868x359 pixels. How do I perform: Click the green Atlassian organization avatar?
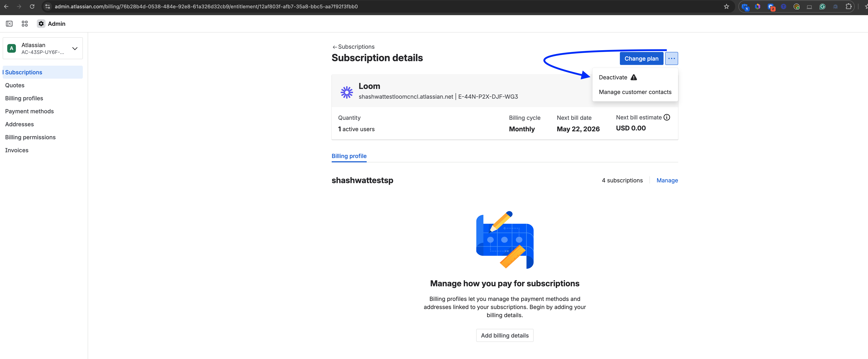click(x=11, y=48)
